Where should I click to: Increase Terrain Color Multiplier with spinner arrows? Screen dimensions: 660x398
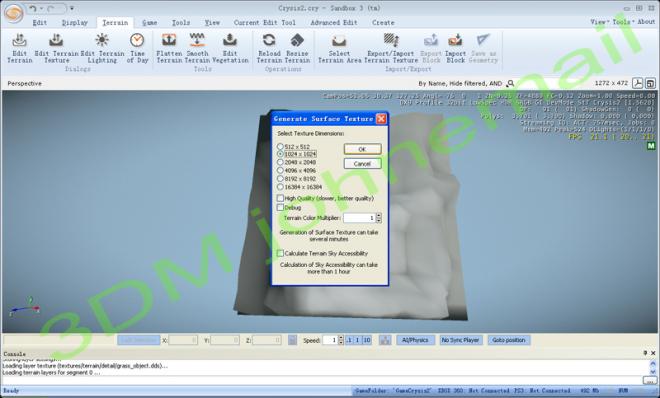coord(379,216)
